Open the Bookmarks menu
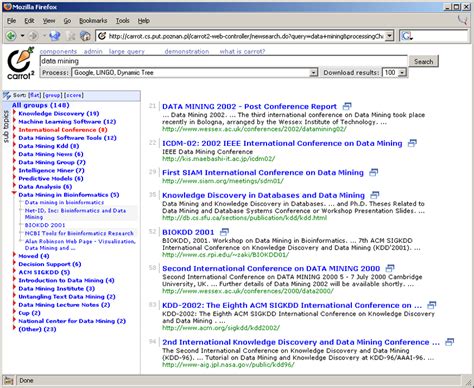The height and width of the screenshot is (388, 474). click(93, 21)
